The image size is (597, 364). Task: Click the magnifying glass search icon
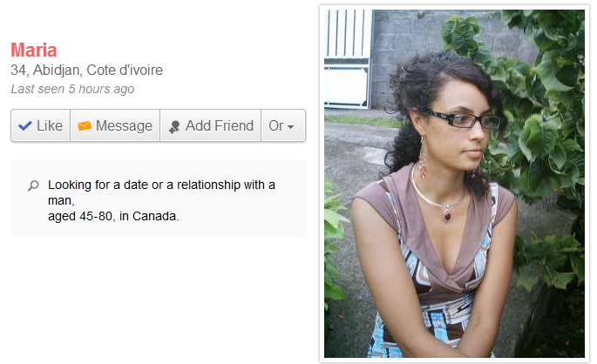[33, 185]
